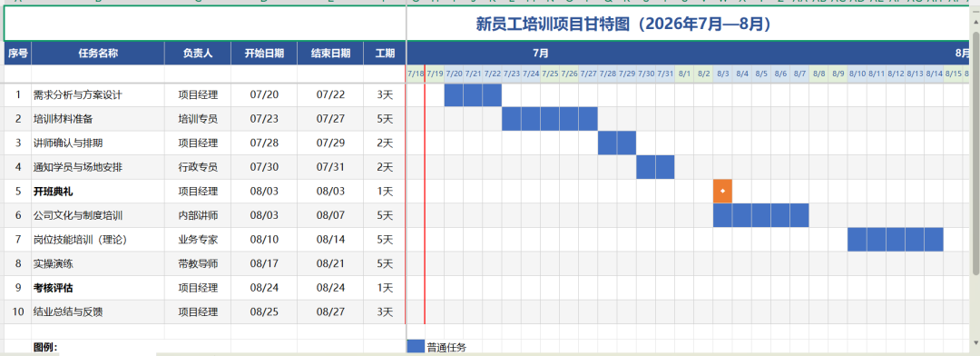
Task: Click blue legend swatch beside 普通任务
Action: [416, 347]
